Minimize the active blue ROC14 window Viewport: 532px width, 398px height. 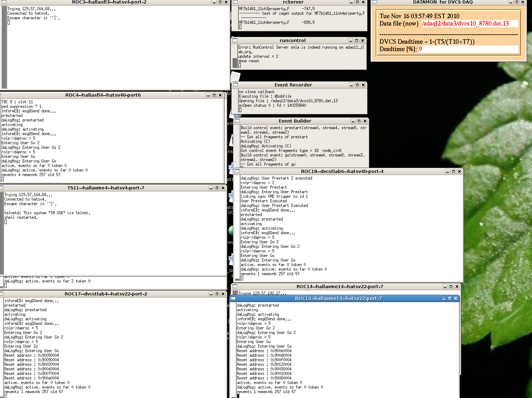tap(444, 298)
